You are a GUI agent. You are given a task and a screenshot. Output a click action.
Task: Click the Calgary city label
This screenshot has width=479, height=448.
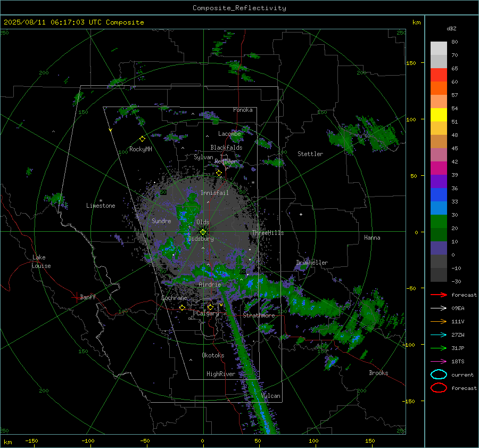pyautogui.click(x=208, y=313)
